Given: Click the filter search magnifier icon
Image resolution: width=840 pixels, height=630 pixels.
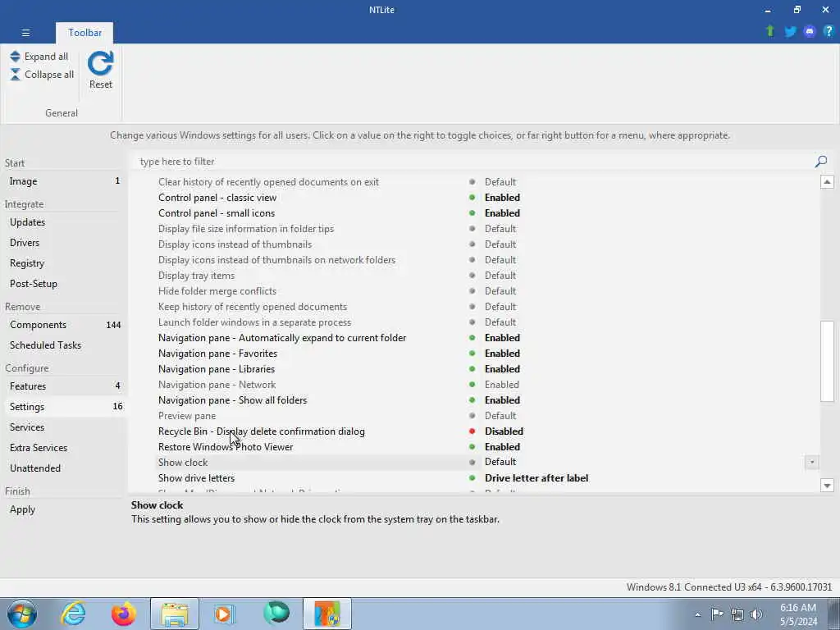Looking at the screenshot, I should (x=820, y=162).
